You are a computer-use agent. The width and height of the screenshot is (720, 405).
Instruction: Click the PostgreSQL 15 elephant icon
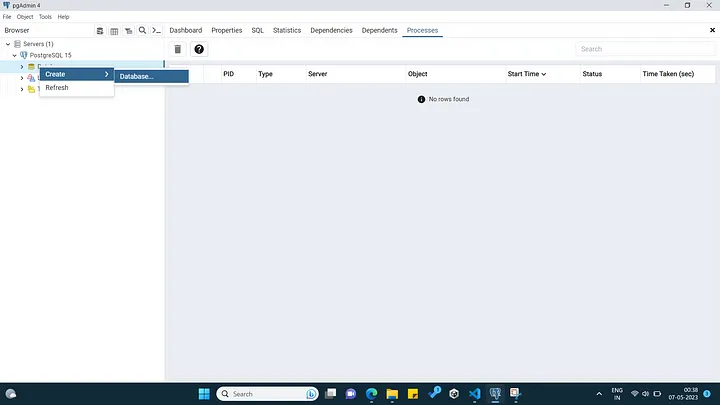pos(24,55)
